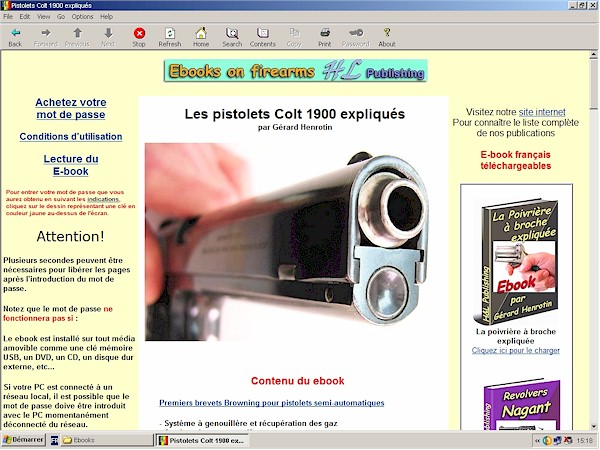Click the text 'E-book français téléchargeables'

[x=515, y=160]
